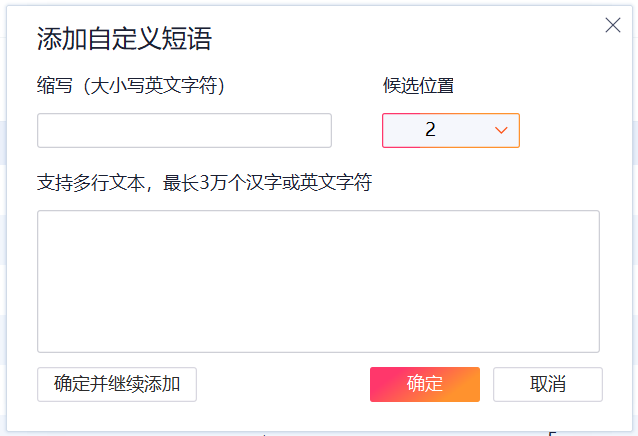The height and width of the screenshot is (436, 638).
Task: Click the pink-orange confirm button
Action: pyautogui.click(x=425, y=384)
